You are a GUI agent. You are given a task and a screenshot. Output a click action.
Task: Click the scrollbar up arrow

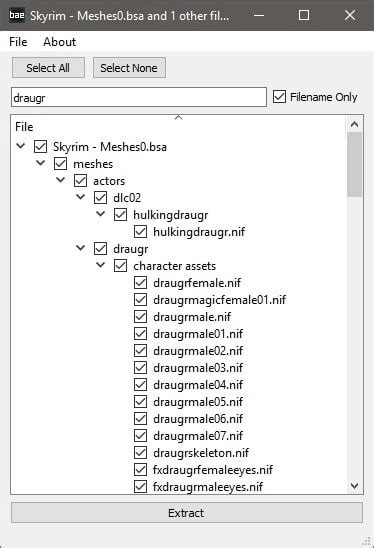[x=354, y=124]
